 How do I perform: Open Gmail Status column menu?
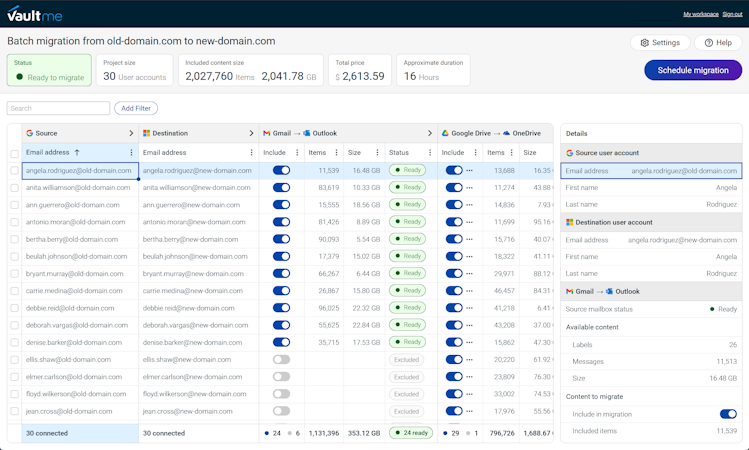430,152
